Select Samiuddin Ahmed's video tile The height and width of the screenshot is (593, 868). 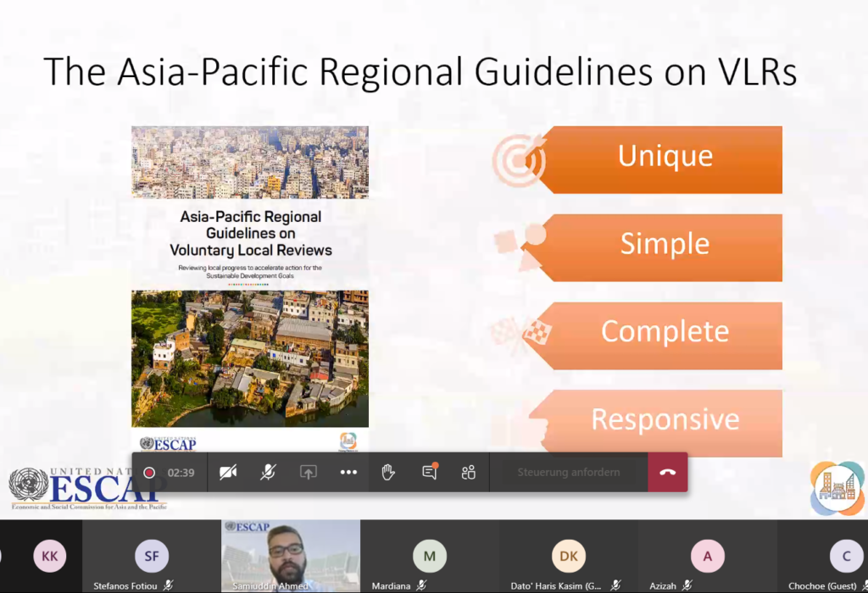click(290, 555)
